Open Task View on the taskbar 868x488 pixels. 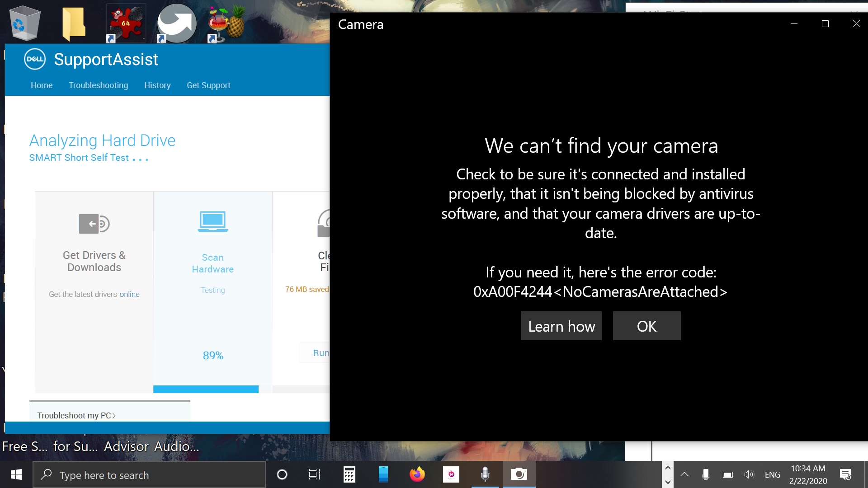pyautogui.click(x=315, y=474)
